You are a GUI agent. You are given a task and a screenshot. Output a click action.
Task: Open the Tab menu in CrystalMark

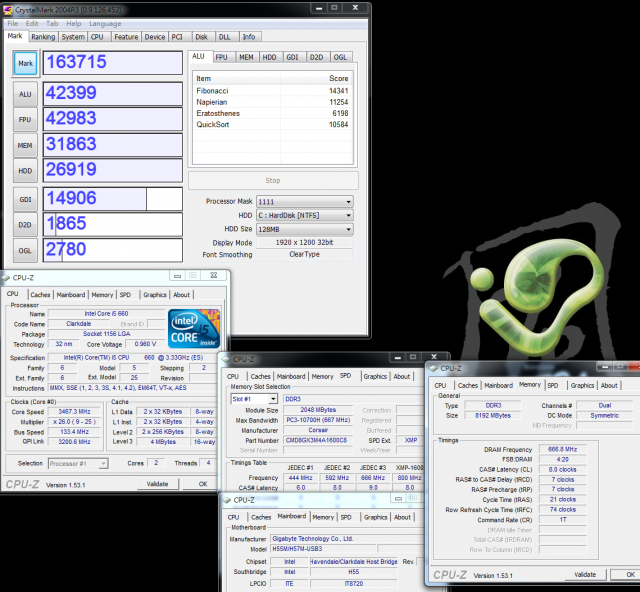click(x=52, y=24)
